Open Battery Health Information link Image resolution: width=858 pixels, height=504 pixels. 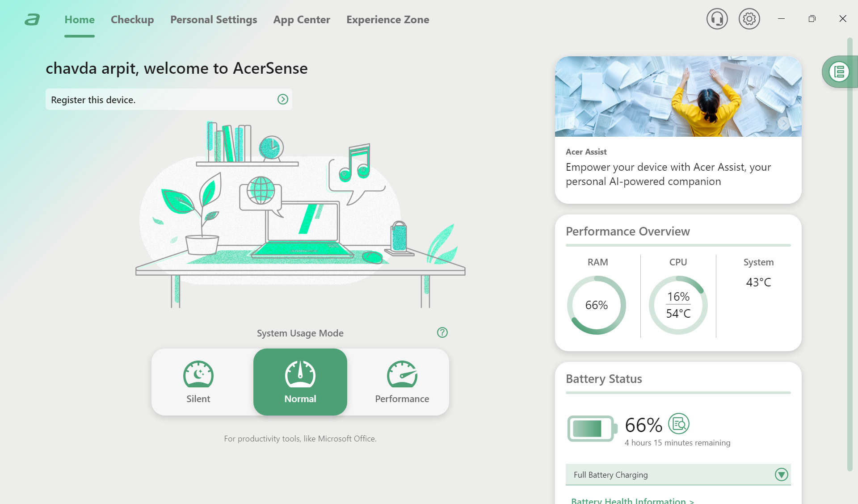point(632,500)
